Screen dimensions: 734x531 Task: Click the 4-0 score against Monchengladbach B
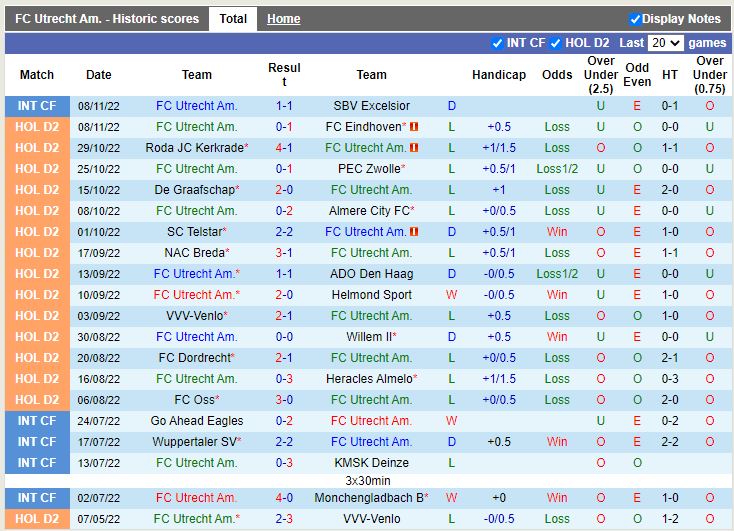click(284, 498)
